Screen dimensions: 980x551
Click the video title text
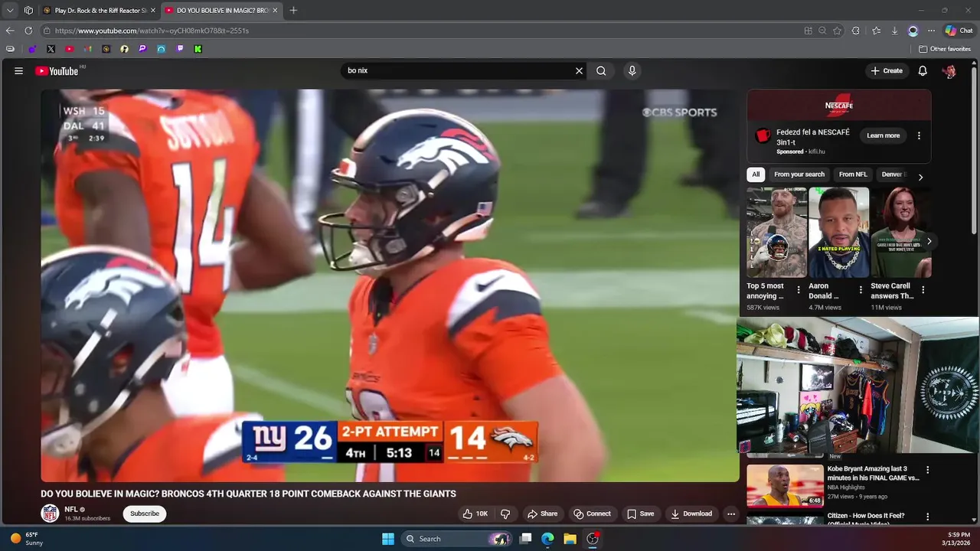[x=248, y=494]
